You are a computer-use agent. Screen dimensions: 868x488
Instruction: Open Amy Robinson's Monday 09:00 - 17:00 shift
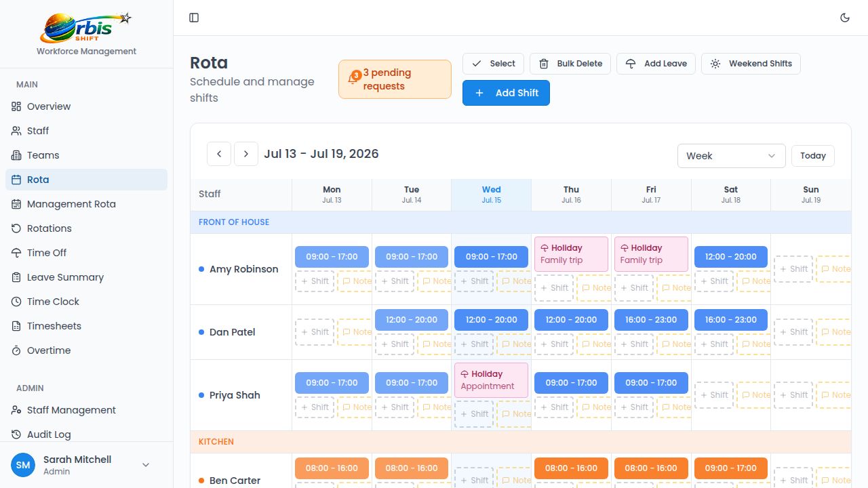[x=332, y=257]
